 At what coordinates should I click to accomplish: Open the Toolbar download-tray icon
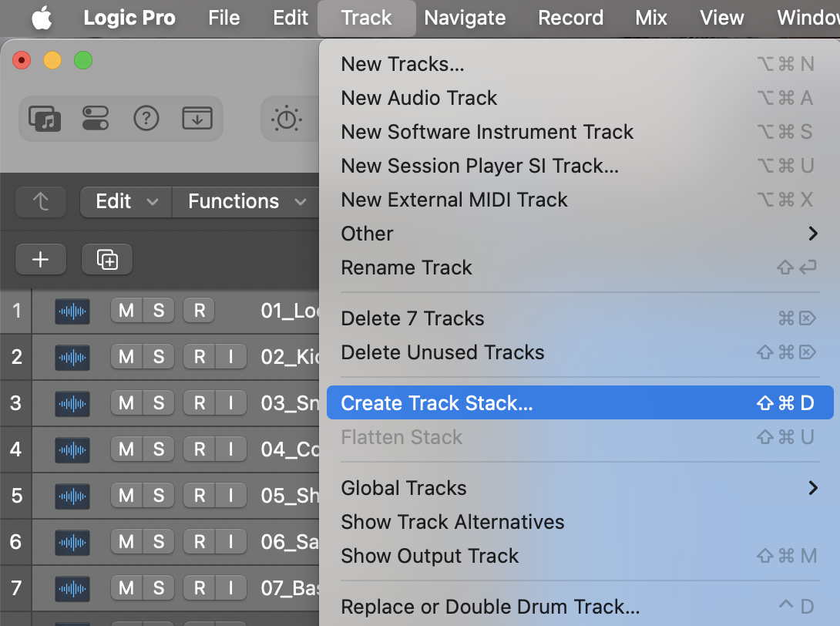click(197, 119)
